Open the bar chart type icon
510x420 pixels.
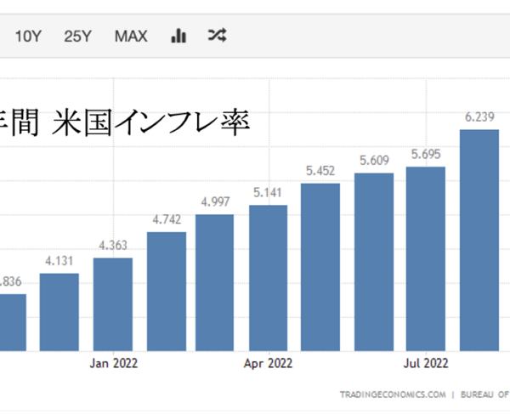pos(178,36)
